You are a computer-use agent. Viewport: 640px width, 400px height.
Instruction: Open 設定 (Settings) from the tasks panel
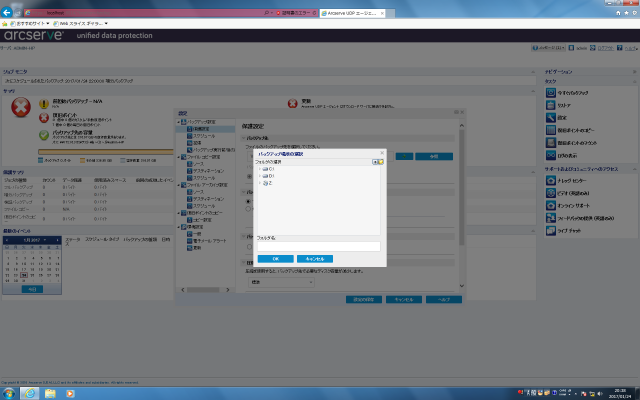coord(549,116)
